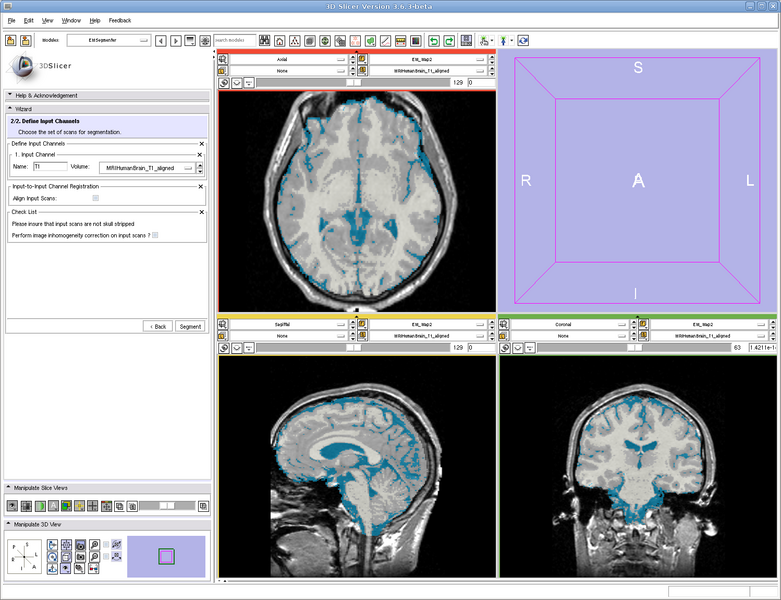Screen dimensions: 781x600
Task: Toggle the checkbox beside the spin icon
Action: [x=106, y=545]
